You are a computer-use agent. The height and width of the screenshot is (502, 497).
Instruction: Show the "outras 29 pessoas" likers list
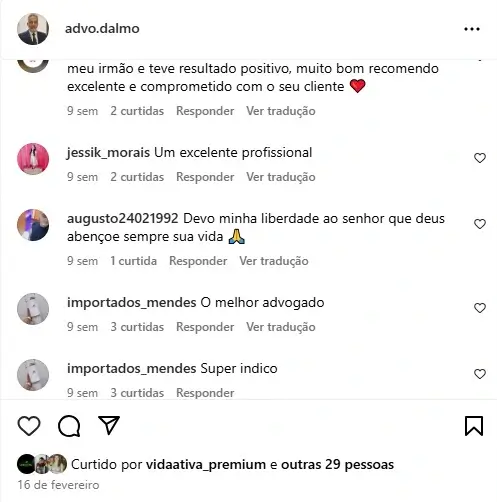coord(337,464)
